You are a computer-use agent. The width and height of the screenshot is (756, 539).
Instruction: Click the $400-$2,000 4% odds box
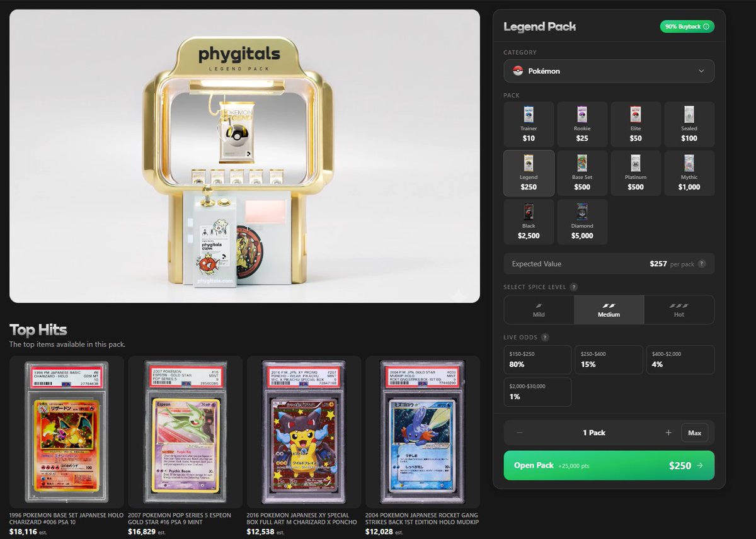[680, 360]
